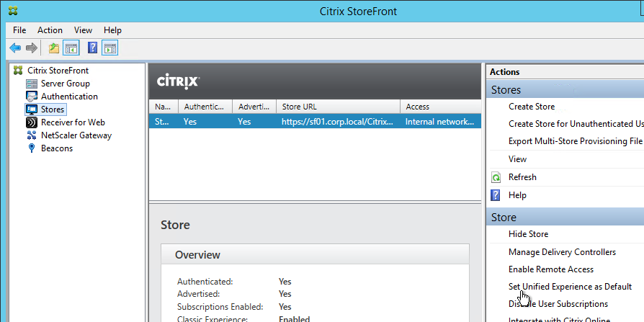The image size is (644, 322).
Task: Select Receiver for Web in the tree
Action: (73, 122)
